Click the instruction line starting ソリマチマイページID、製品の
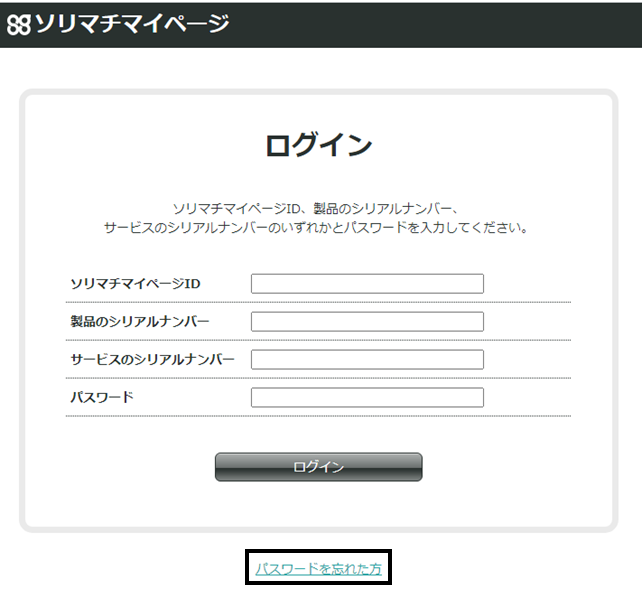This screenshot has height=589, width=642. pyautogui.click(x=315, y=209)
